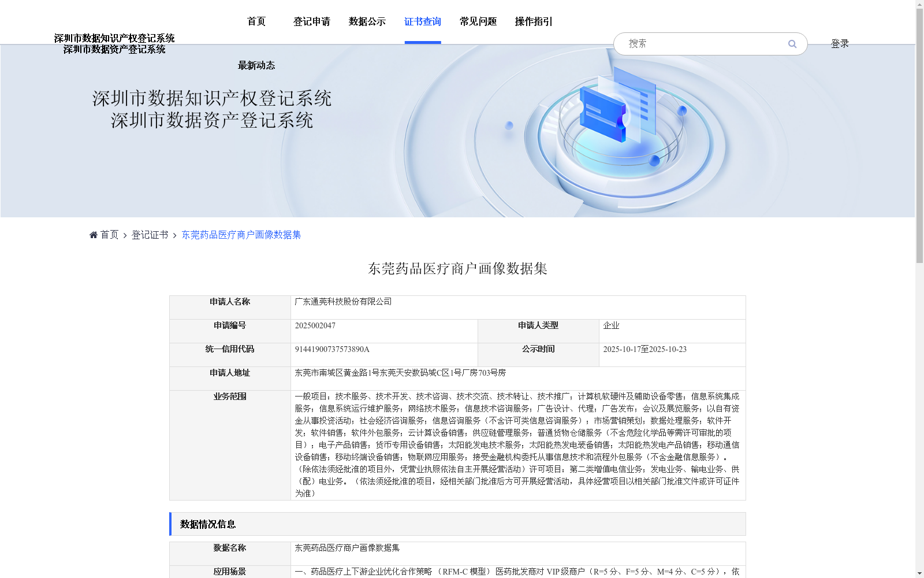Click the 申请人名称 label cell
The width and height of the screenshot is (924, 578).
pyautogui.click(x=230, y=307)
